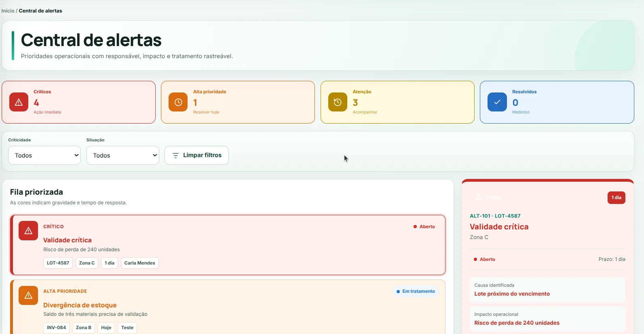Screen dimensions: 644x334
Task: Select the Validade crítica alert row
Action: [228, 245]
